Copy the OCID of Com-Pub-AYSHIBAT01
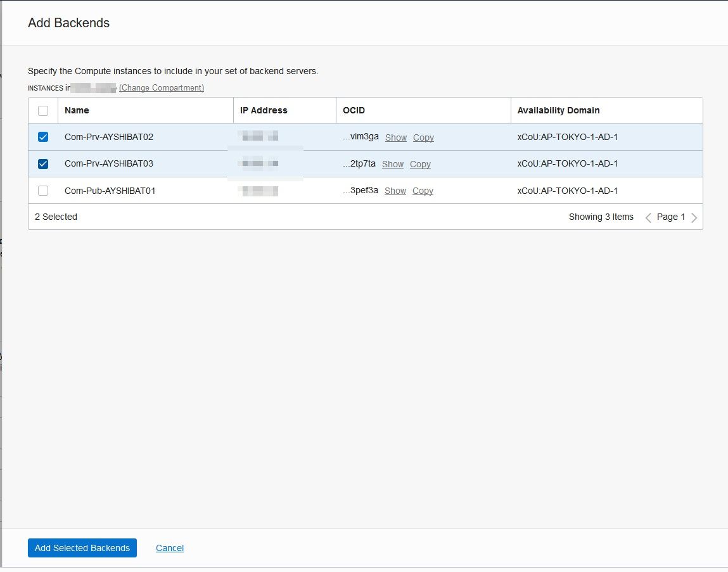This screenshot has width=728, height=572. [x=423, y=191]
